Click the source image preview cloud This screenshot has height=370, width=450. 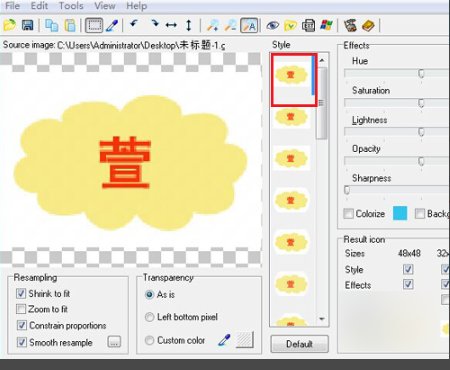[x=131, y=162]
